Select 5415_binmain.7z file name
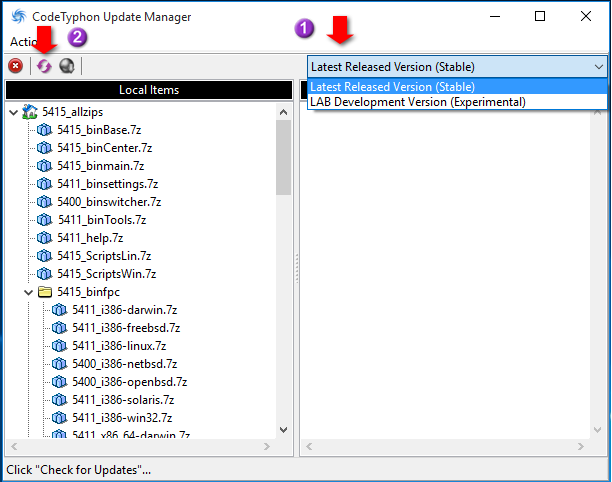 tap(101, 166)
